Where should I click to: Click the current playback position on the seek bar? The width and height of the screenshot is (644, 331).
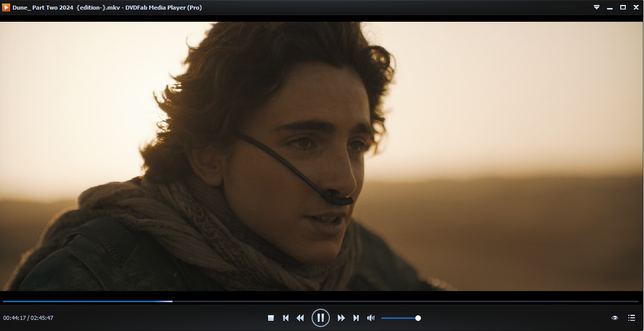pyautogui.click(x=172, y=301)
